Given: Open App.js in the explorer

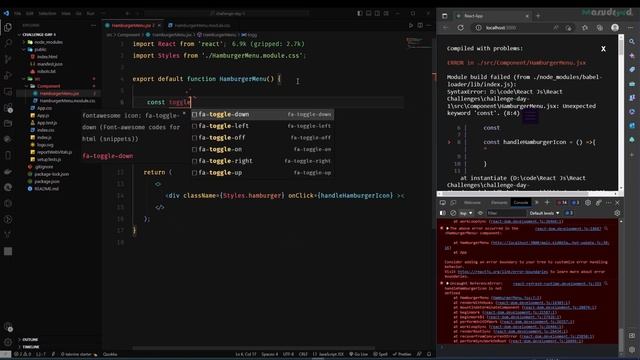Looking at the screenshot, I should pos(43,116).
